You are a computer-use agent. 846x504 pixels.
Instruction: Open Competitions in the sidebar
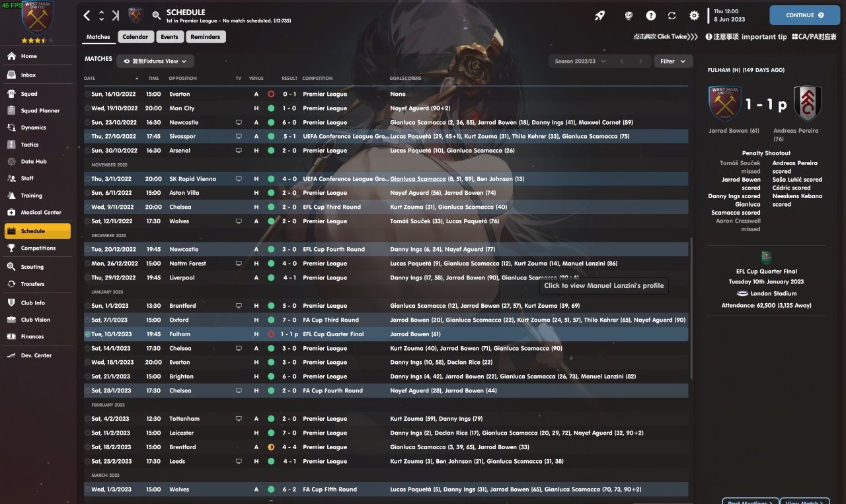(x=36, y=248)
